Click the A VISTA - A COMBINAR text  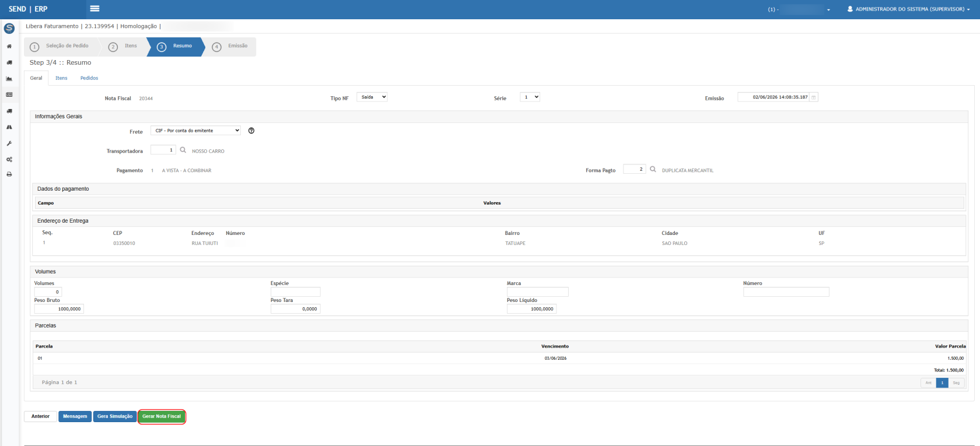pyautogui.click(x=187, y=170)
